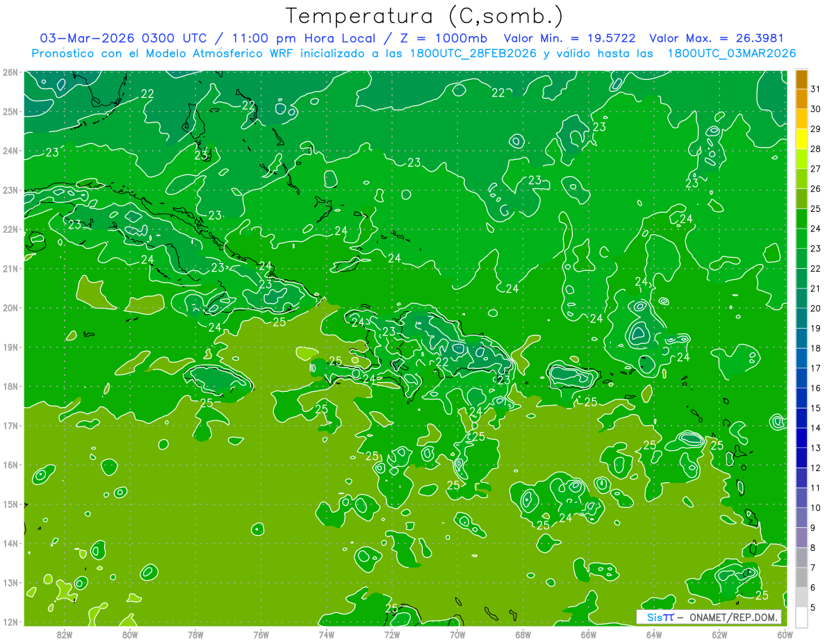Click the color scale label 26
This screenshot has height=644, width=834.
click(x=816, y=188)
